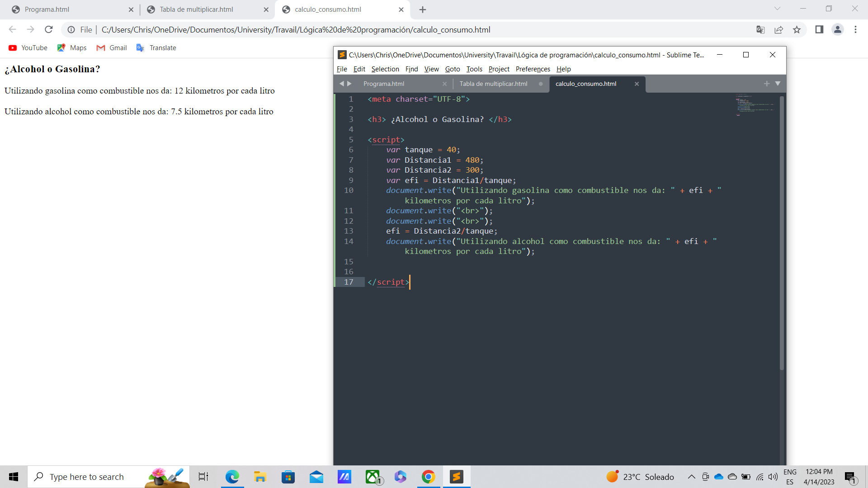Click the File menu in Sublime Text
868x488 pixels.
pyautogui.click(x=342, y=69)
